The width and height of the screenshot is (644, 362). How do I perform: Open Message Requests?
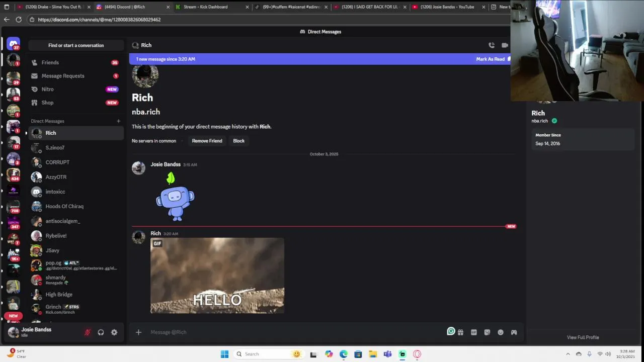75,76
